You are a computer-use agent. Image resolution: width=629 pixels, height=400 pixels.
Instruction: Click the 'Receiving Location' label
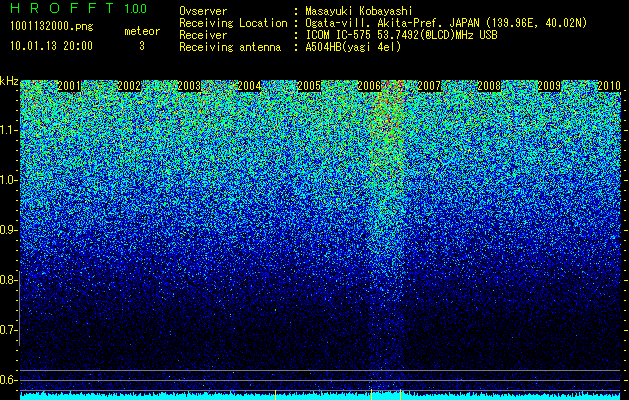[233, 23]
